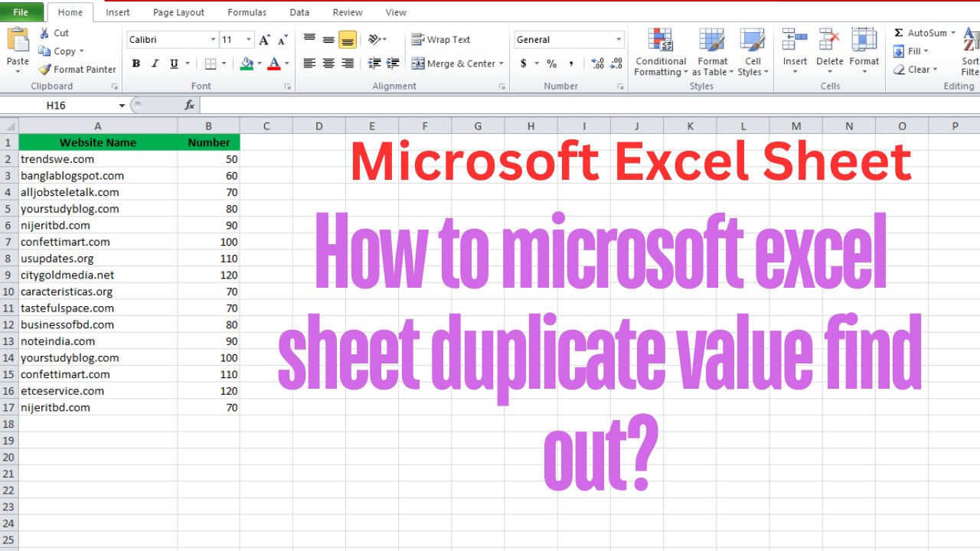Screen dimensions: 980x551
Task: Open the Calibri font name dropdown
Action: point(213,40)
